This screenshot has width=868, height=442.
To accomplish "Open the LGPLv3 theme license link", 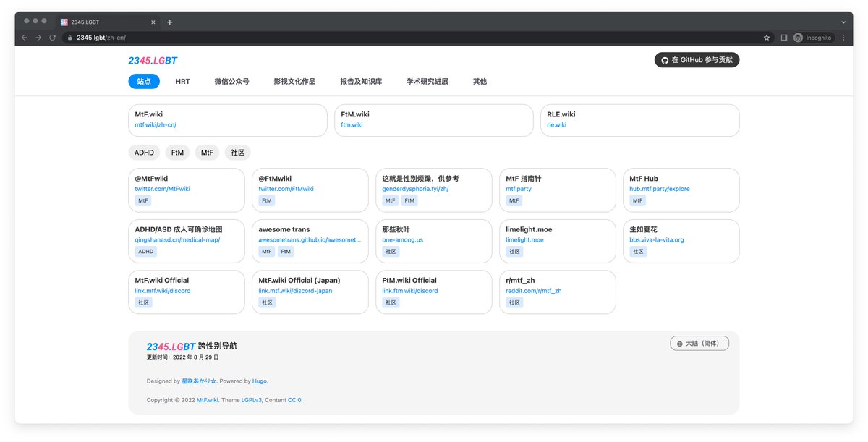I will point(252,400).
